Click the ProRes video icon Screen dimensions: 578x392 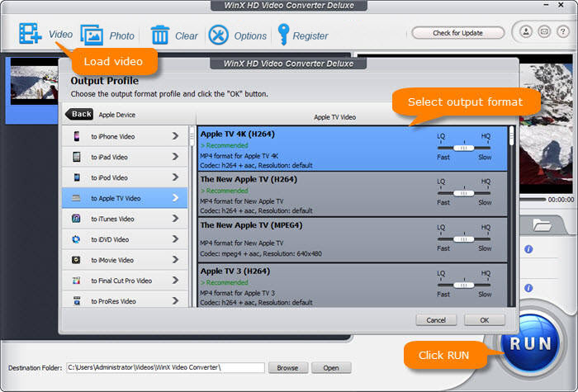tap(76, 300)
